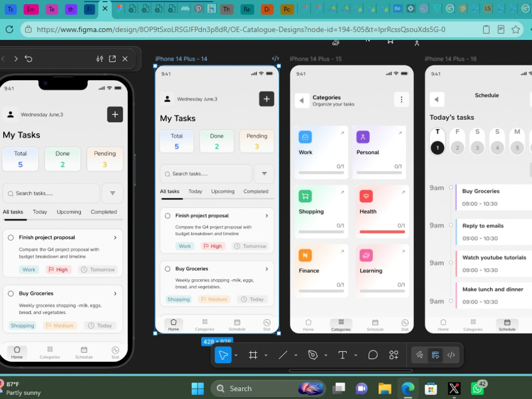Select the Frame tool in Figma toolbar
Screen dimensions: 532x399
[253, 355]
